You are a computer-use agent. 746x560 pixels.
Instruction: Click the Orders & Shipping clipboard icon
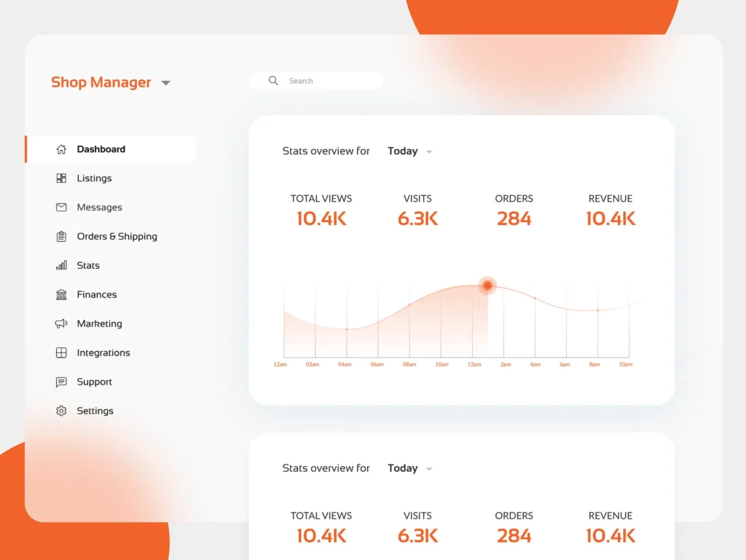(61, 237)
